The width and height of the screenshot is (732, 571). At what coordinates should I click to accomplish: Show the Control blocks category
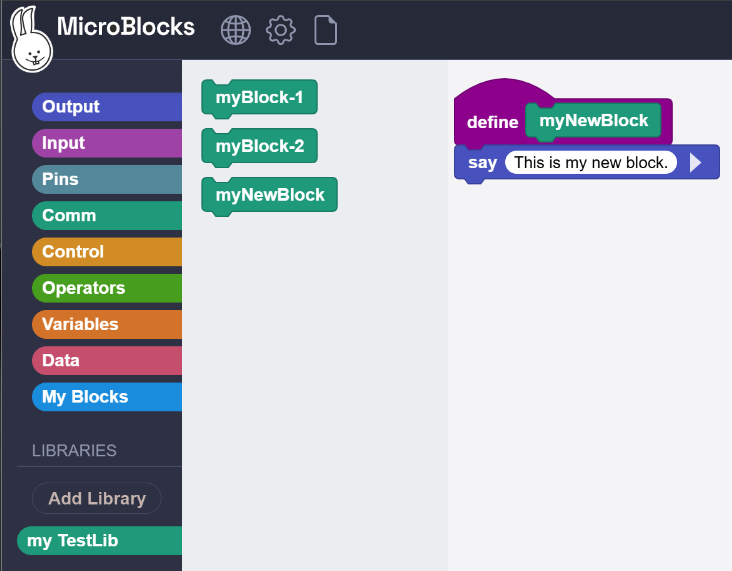(107, 252)
